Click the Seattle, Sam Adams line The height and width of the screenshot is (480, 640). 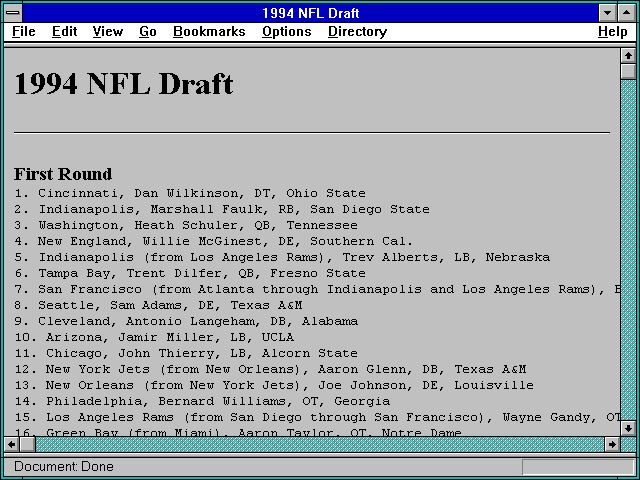pyautogui.click(x=158, y=305)
